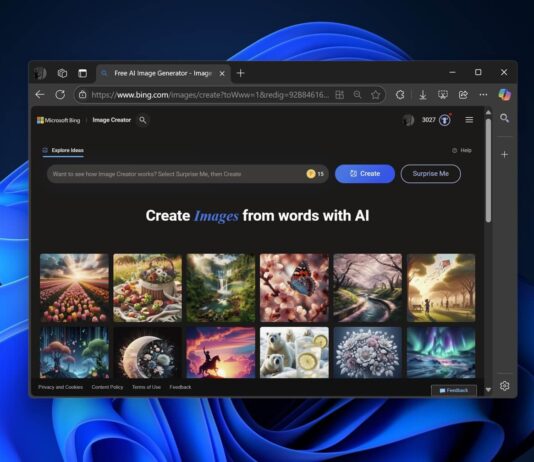Open the tab actions menu icon

click(x=82, y=73)
